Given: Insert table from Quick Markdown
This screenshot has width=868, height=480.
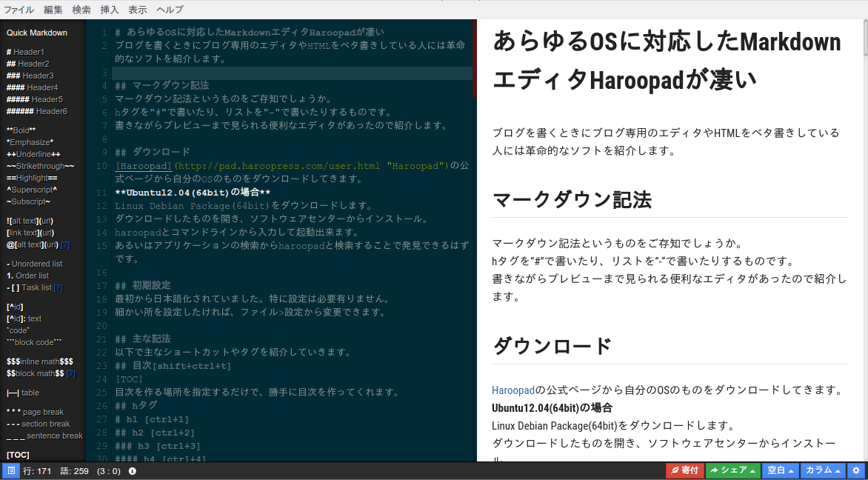Looking at the screenshot, I should point(23,393).
